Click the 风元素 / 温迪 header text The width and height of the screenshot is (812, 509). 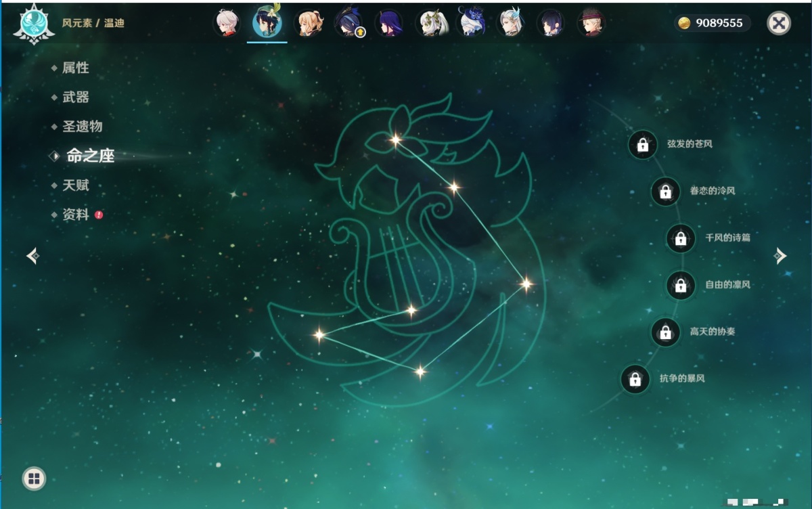(93, 24)
